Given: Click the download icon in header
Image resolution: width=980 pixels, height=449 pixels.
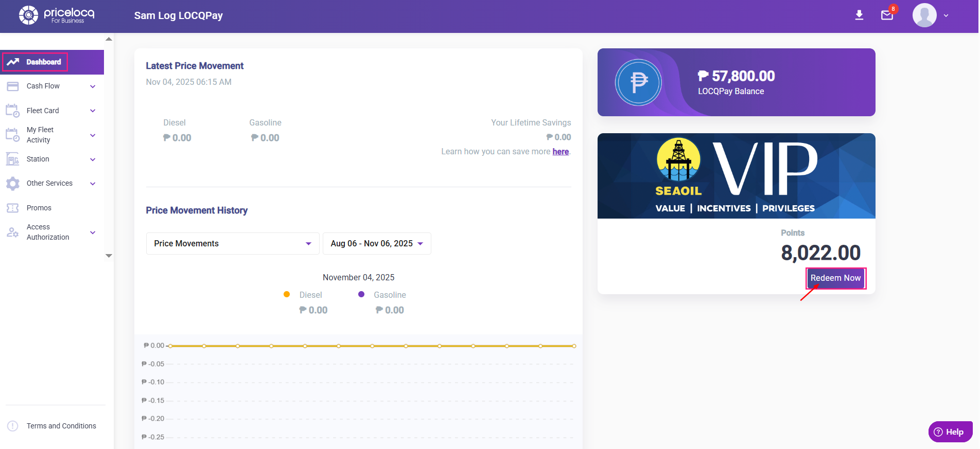Looking at the screenshot, I should tap(859, 15).
